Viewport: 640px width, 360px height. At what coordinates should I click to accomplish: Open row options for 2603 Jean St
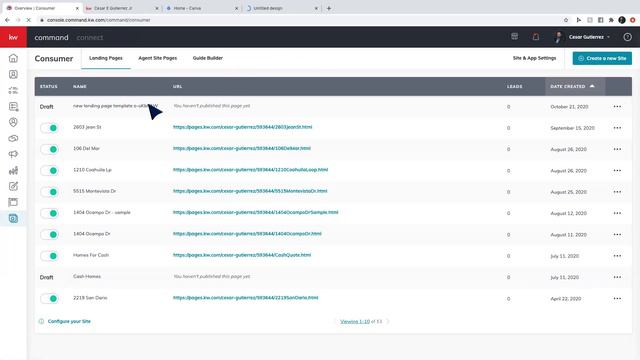click(x=617, y=128)
